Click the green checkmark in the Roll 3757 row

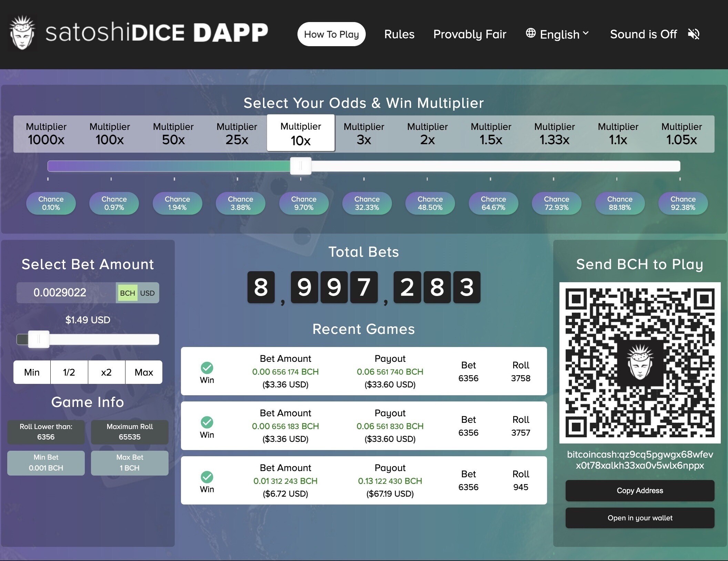[207, 422]
